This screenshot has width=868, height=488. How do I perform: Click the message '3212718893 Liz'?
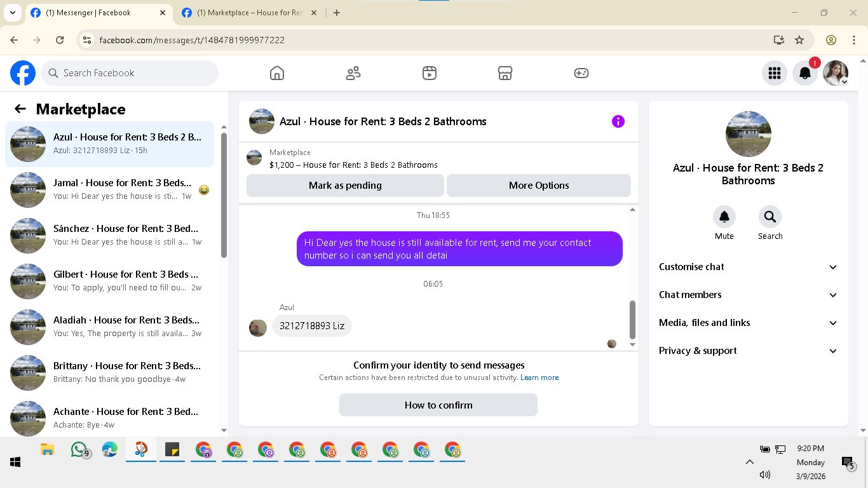pos(312,326)
